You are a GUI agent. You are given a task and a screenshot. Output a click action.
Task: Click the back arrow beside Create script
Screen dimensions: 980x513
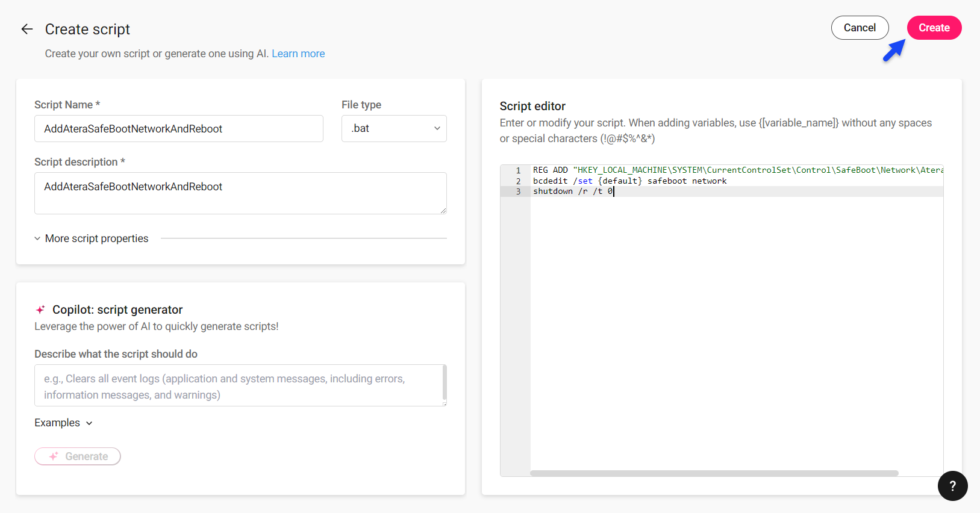coord(27,29)
